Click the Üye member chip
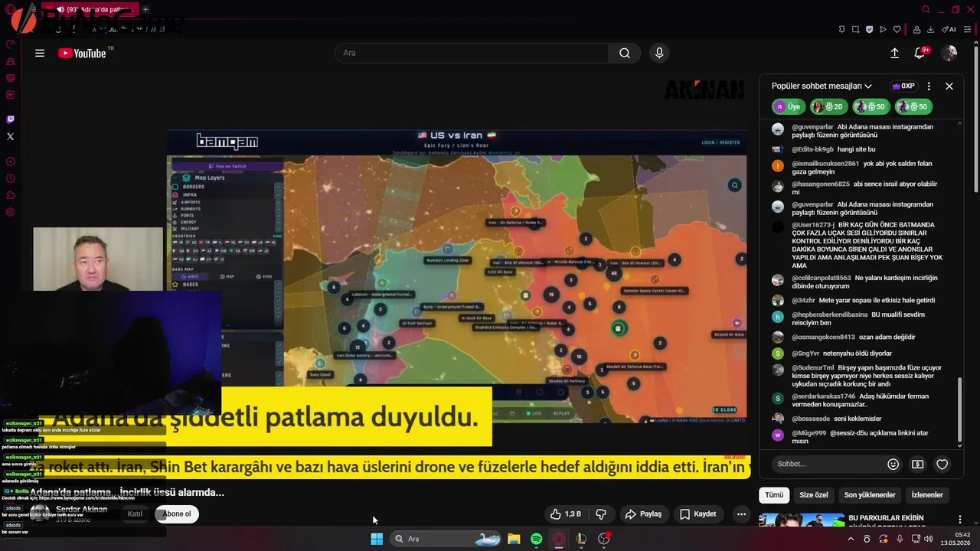 [788, 107]
